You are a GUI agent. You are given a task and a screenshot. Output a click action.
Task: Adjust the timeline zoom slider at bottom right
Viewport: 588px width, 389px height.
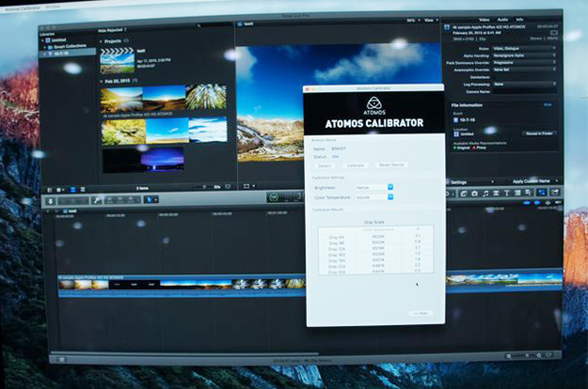tap(527, 355)
